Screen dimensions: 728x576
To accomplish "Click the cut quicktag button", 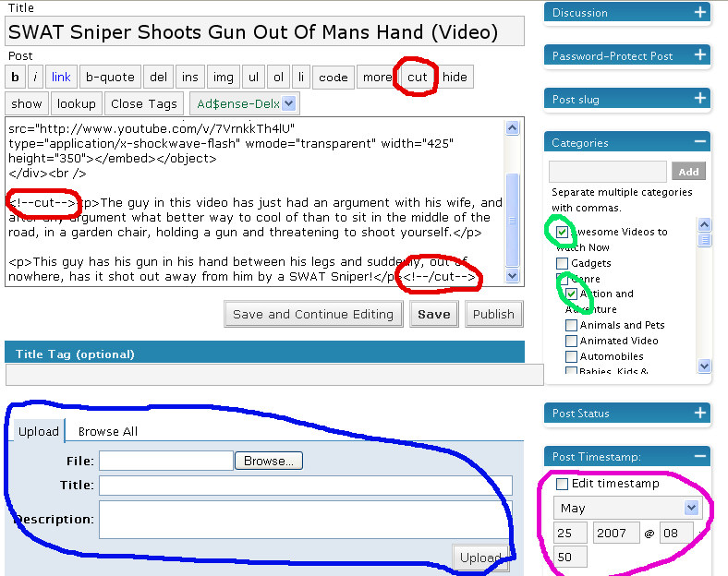I will (x=418, y=78).
